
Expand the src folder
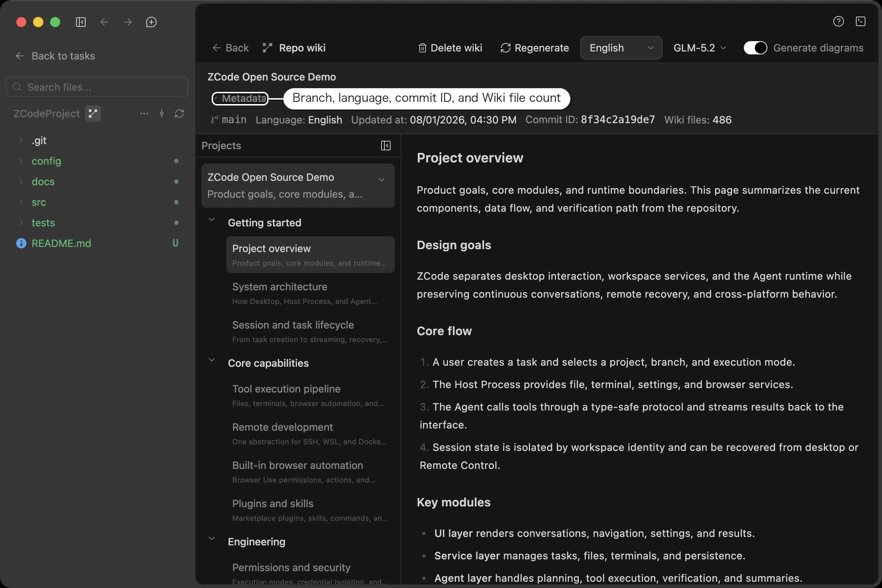21,202
